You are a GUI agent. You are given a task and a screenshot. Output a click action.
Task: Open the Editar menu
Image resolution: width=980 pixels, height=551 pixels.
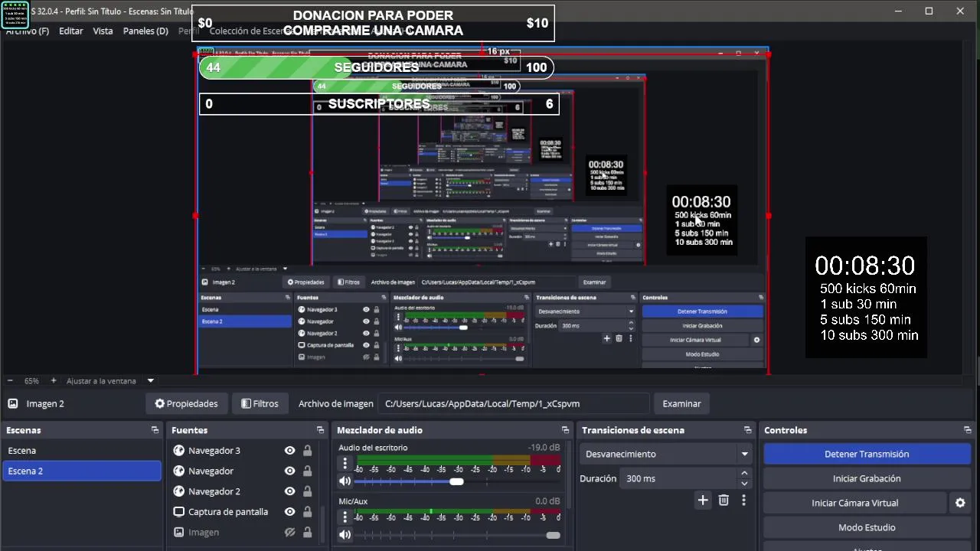71,31
